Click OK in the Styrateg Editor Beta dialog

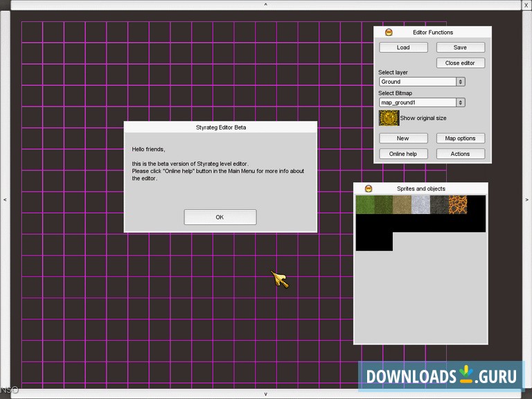point(220,217)
